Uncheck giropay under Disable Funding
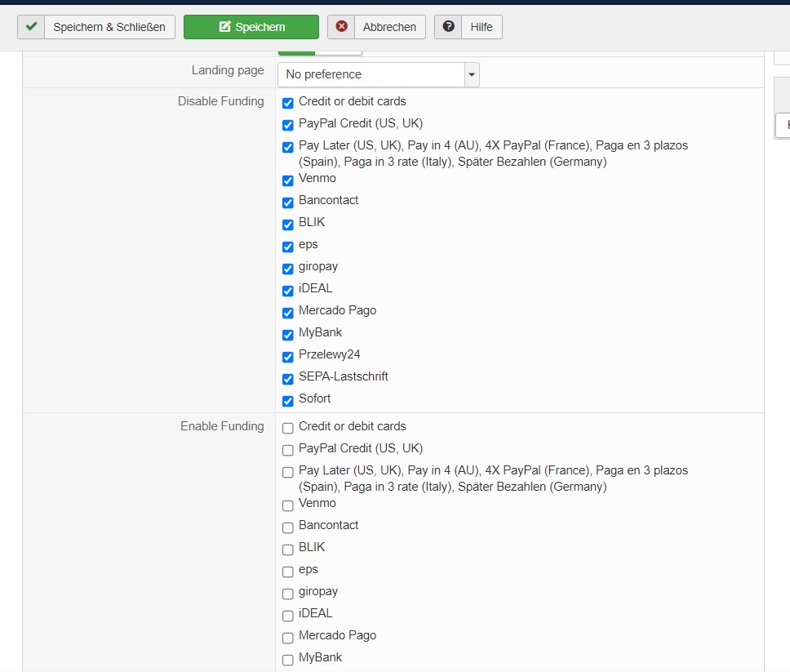Image resolution: width=790 pixels, height=672 pixels. (288, 269)
